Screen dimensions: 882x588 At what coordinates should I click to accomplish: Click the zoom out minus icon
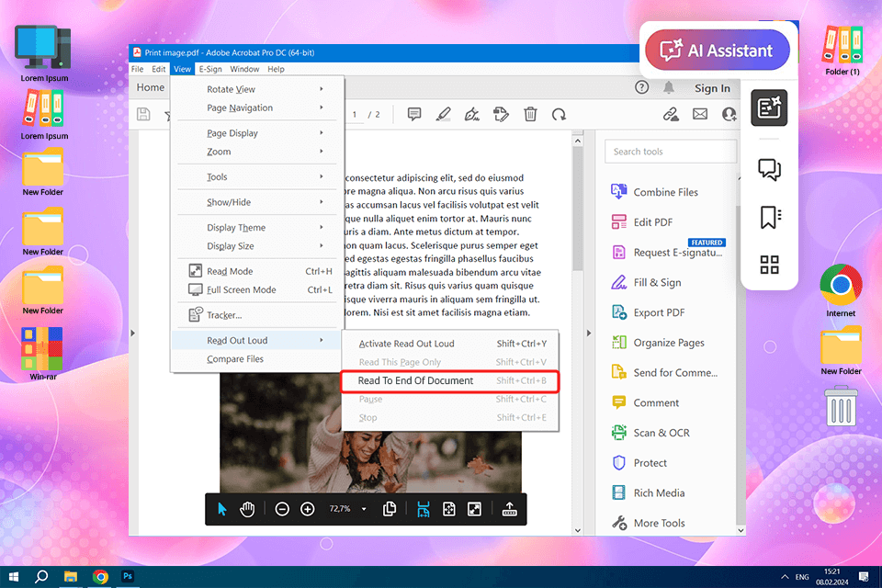(282, 509)
